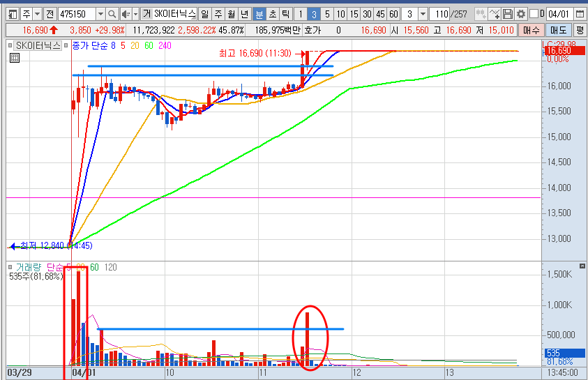Toggle the checkbox next to D

[534, 14]
